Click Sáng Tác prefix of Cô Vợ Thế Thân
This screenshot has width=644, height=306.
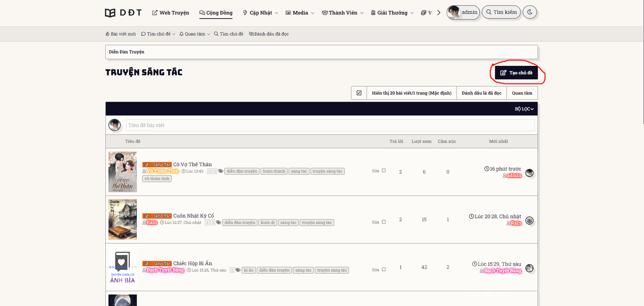click(157, 165)
